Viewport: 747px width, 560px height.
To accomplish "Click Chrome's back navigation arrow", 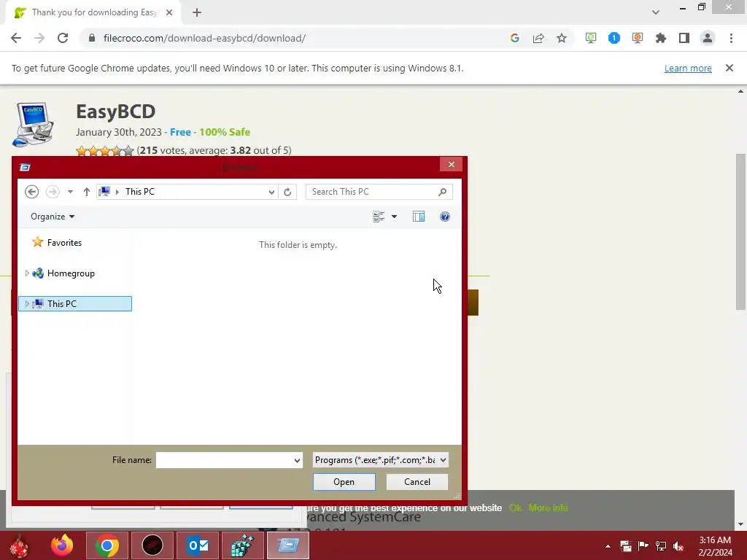I will click(x=16, y=38).
